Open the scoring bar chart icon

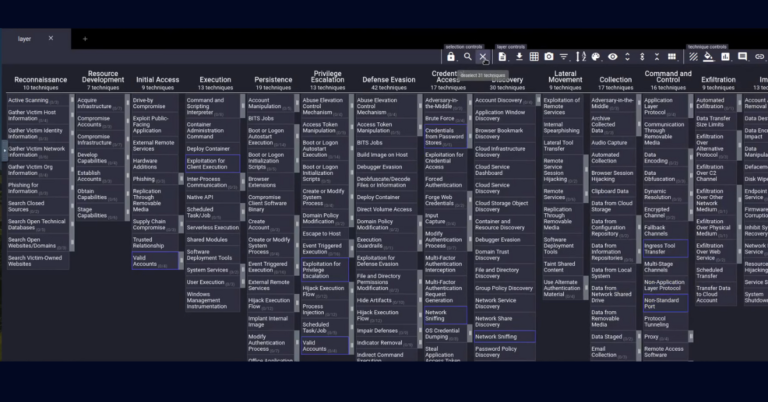(x=725, y=57)
